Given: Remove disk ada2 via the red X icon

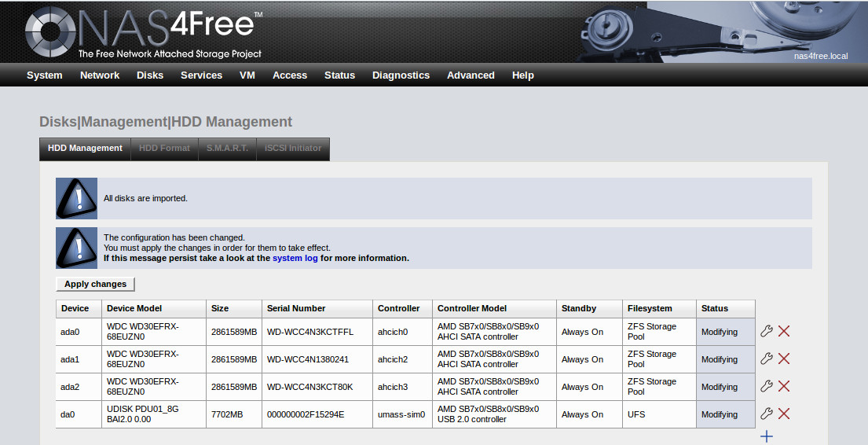Looking at the screenshot, I should click(x=784, y=386).
